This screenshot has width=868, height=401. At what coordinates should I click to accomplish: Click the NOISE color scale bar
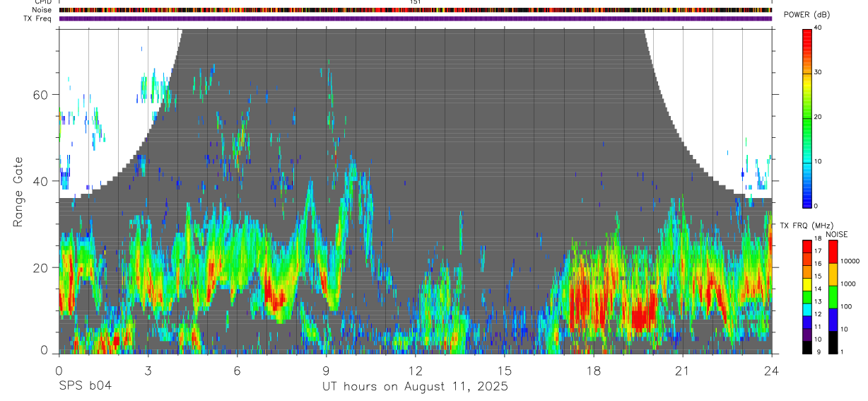point(833,296)
